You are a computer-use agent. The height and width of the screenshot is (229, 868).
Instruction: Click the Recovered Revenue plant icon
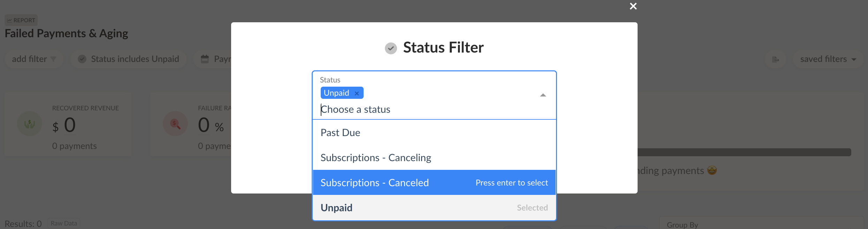tap(30, 124)
